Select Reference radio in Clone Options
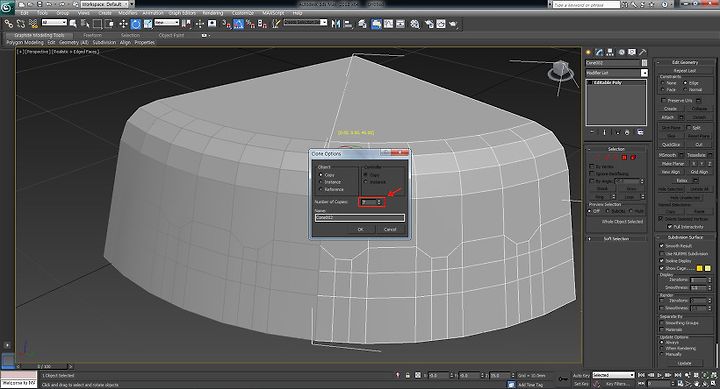 [x=321, y=189]
